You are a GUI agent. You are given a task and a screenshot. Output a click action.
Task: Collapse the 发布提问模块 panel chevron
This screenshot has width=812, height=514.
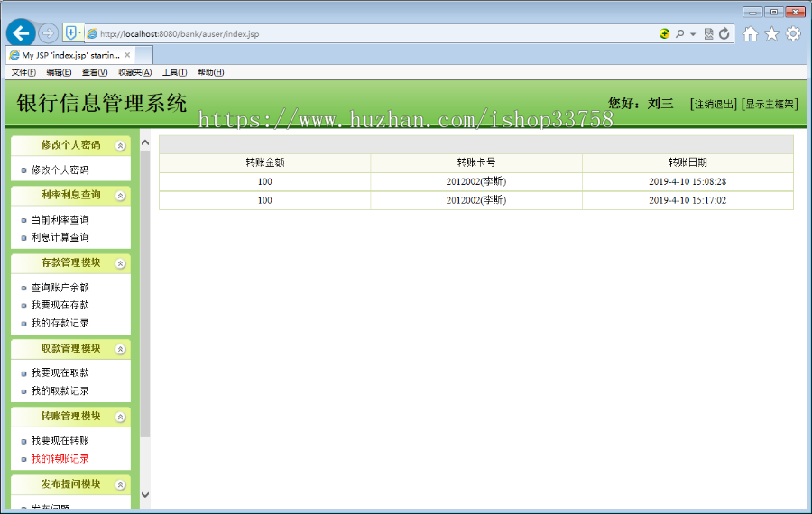click(120, 485)
